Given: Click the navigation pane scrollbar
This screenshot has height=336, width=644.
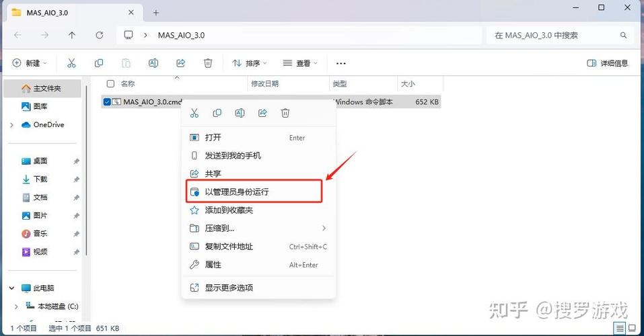Looking at the screenshot, I should pos(87,170).
